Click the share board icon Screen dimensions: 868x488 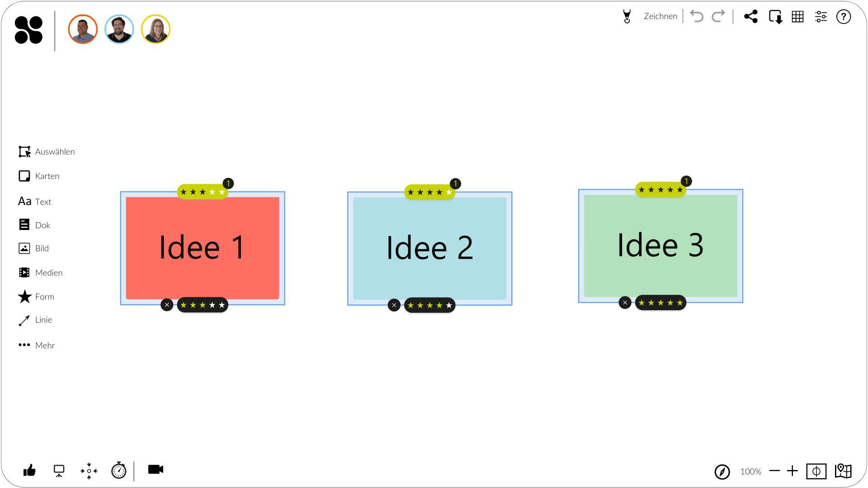(750, 17)
